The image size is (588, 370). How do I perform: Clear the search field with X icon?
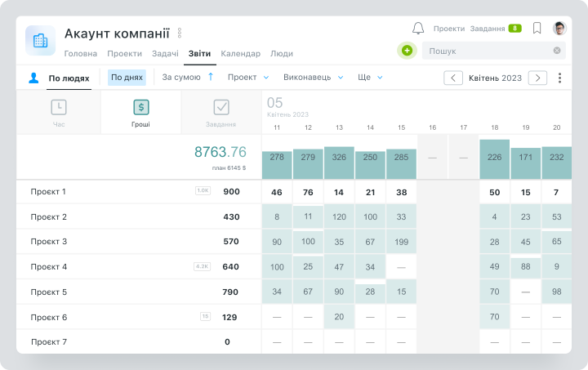(x=557, y=51)
